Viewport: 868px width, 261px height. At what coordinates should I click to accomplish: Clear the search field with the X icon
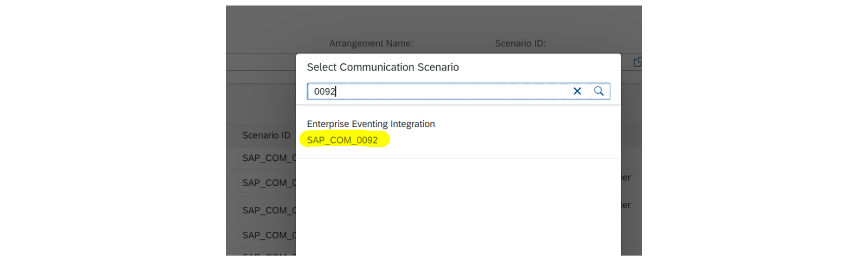point(577,91)
